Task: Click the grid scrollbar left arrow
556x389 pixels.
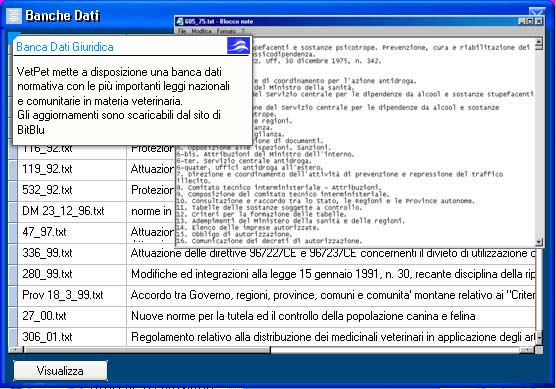Action: (16, 350)
